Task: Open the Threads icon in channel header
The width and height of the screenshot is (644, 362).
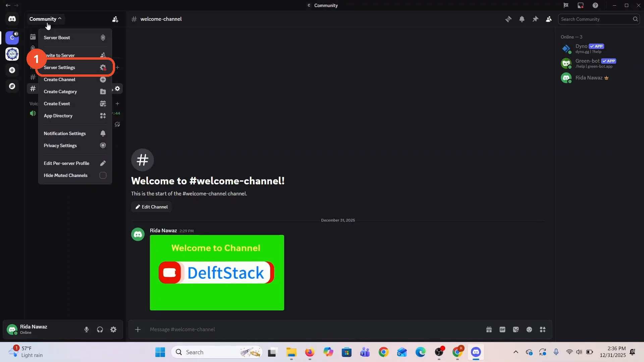Action: point(508,19)
